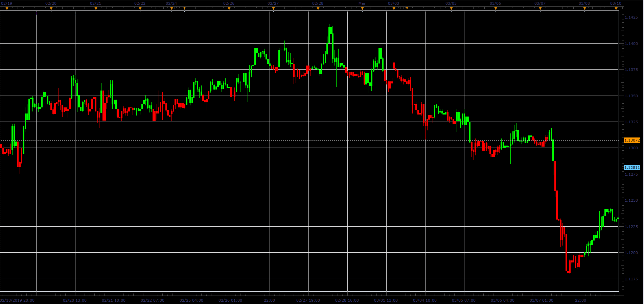Click the 1.1375 price axis label
This screenshot has width=644, height=304.
[631, 70]
